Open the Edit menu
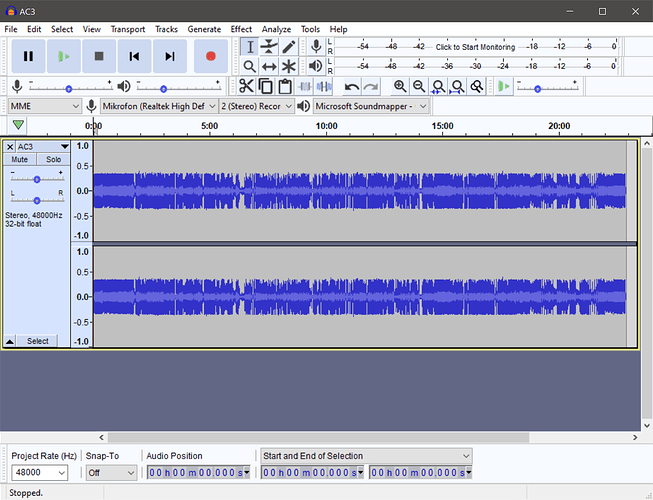653x500 pixels. pos(34,29)
